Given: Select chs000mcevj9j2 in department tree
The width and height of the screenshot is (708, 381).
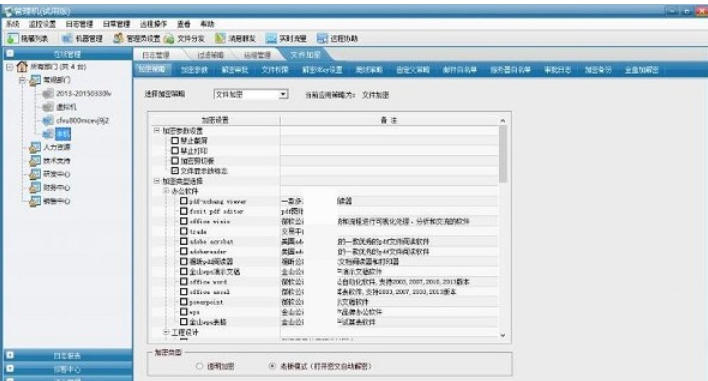Looking at the screenshot, I should coord(83,121).
